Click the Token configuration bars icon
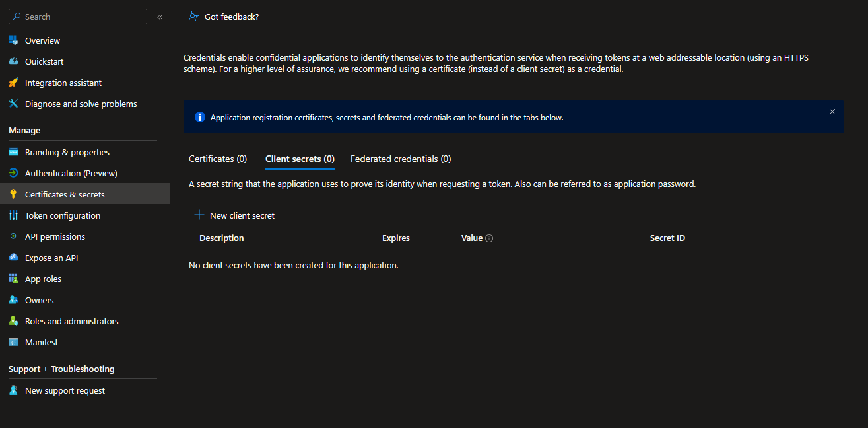The width and height of the screenshot is (868, 428). tap(13, 215)
